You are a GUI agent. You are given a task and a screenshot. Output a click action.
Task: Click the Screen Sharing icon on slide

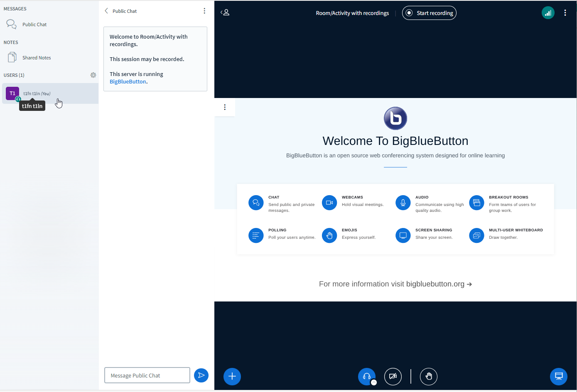(x=403, y=235)
